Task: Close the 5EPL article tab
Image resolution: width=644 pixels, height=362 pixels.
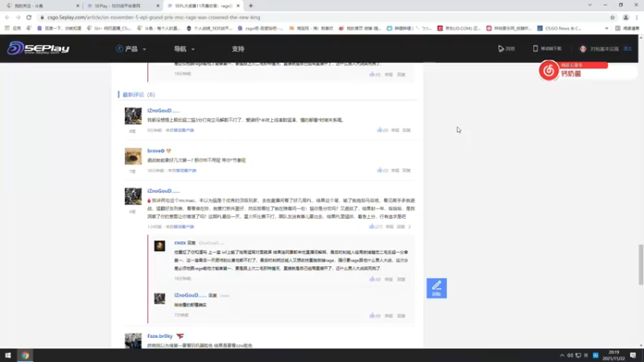Action: pos(237,6)
